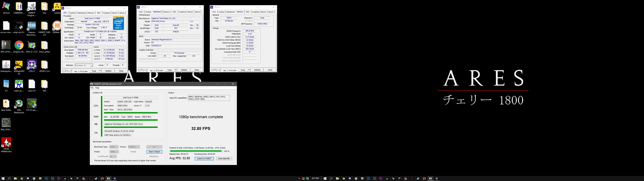The height and width of the screenshot is (181, 644).
Task: Click the Core Speed 4798.88 MHz field
Action: tap(83, 50)
